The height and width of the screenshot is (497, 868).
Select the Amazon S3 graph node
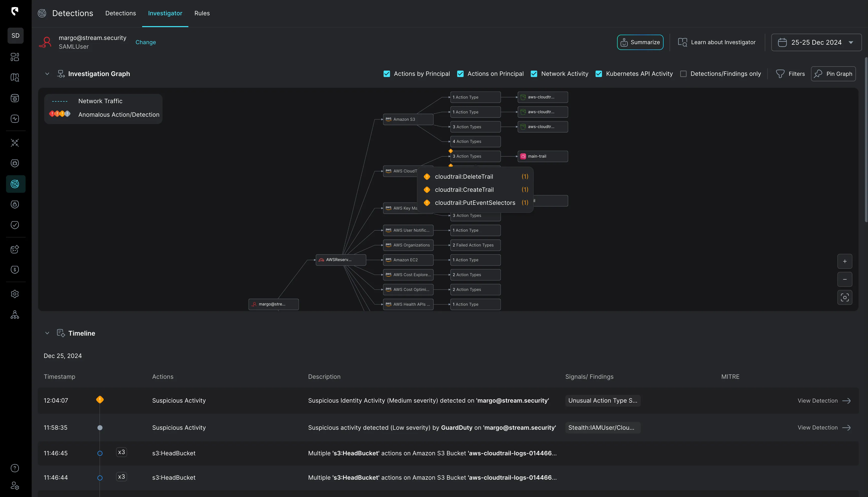tap(408, 119)
